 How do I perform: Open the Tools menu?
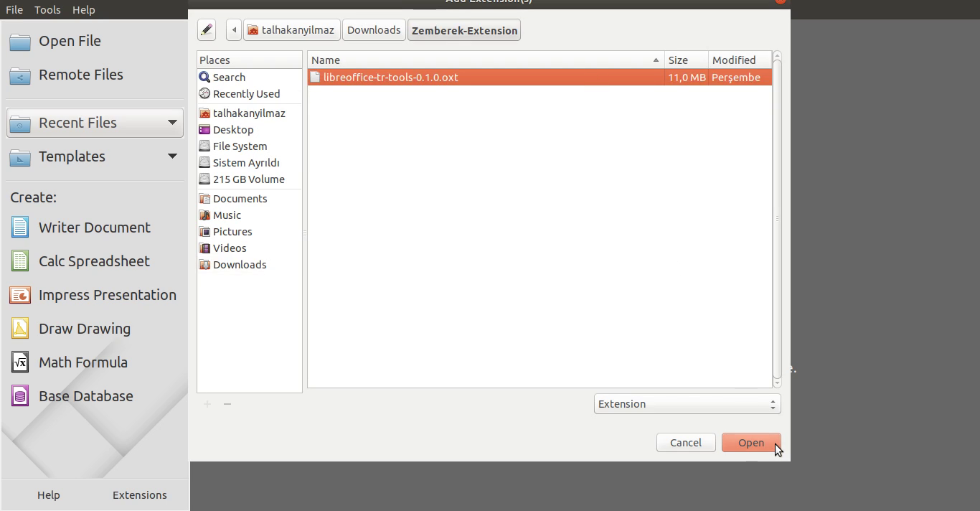47,9
